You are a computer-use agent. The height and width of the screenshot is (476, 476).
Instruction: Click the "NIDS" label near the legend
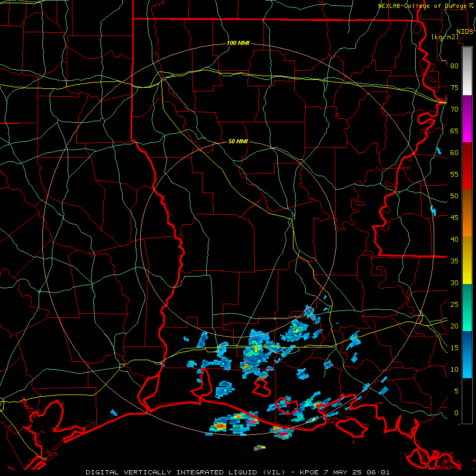(x=464, y=32)
